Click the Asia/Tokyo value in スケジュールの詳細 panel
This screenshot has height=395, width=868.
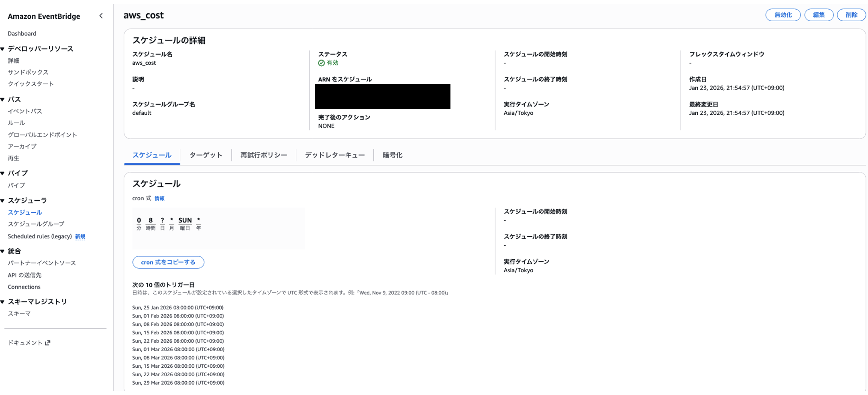point(518,113)
